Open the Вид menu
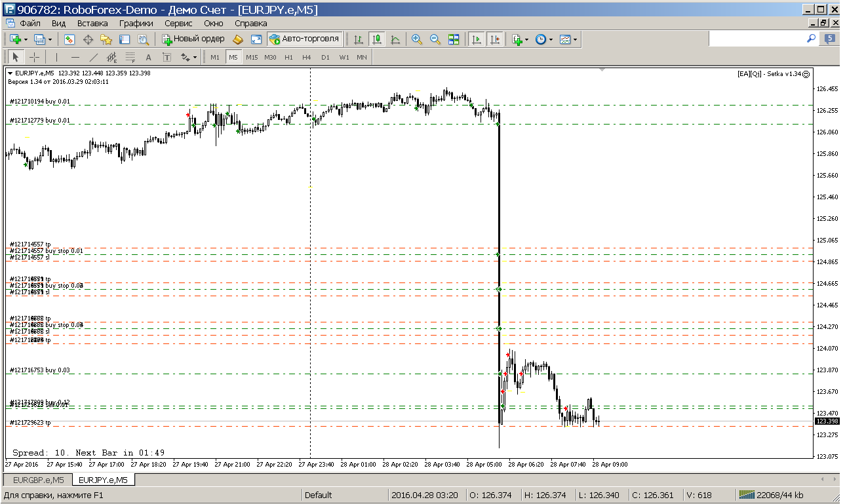Image resolution: width=845 pixels, height=504 pixels. pyautogui.click(x=58, y=23)
